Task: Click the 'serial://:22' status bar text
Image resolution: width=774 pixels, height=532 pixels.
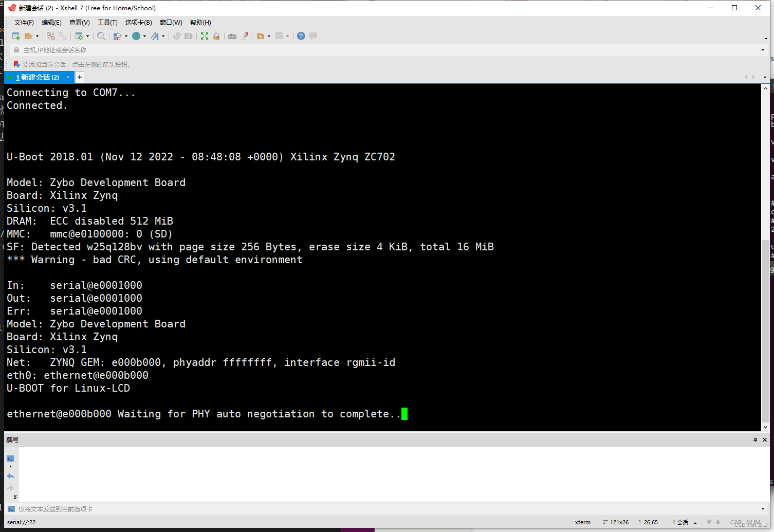Action: pyautogui.click(x=22, y=522)
